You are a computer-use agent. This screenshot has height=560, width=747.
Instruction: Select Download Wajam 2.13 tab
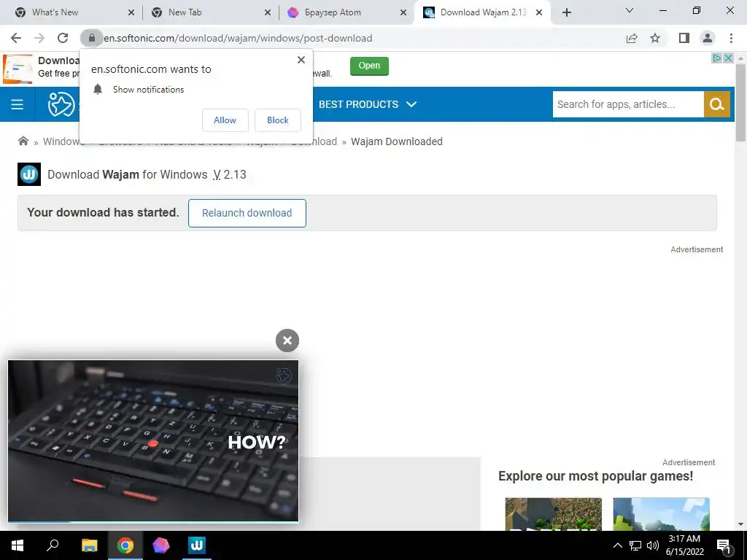483,12
